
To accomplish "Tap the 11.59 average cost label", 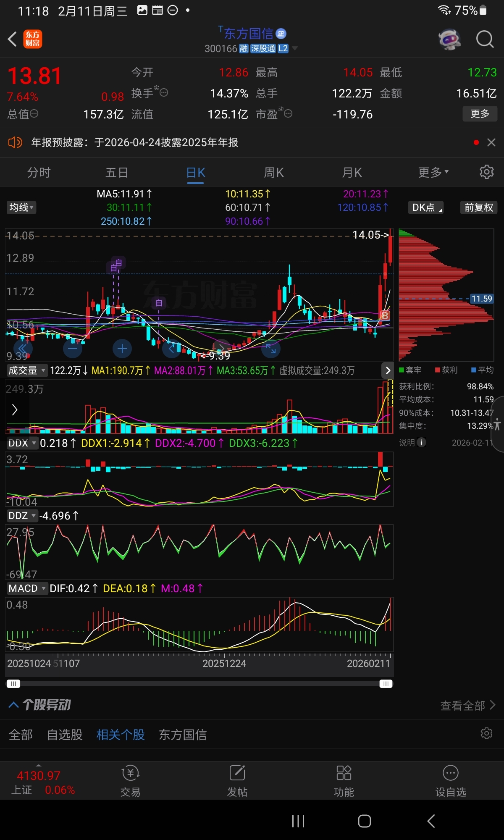I will [x=481, y=299].
